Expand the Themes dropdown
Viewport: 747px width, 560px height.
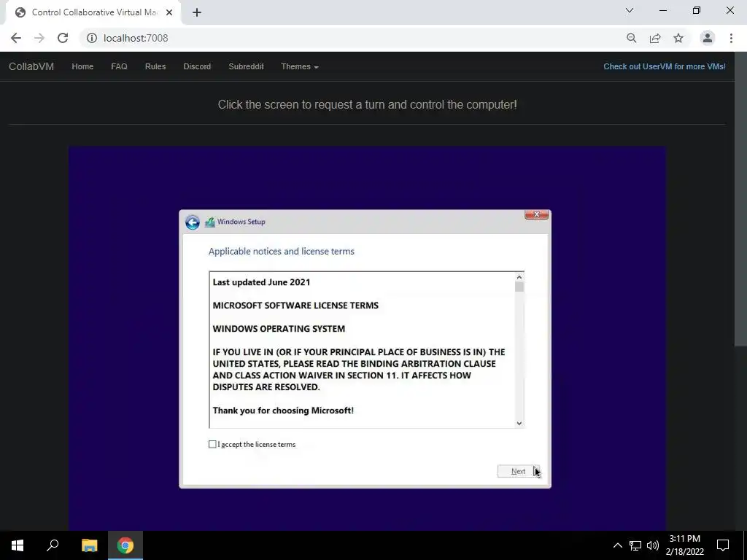click(x=300, y=66)
